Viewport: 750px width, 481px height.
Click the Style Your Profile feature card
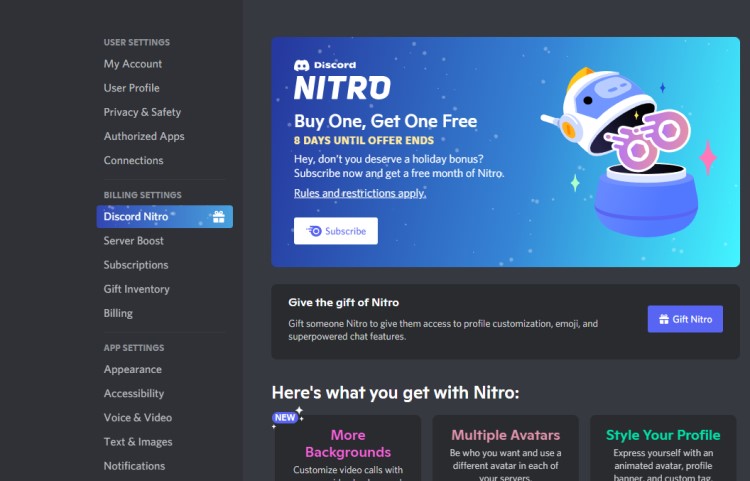(x=662, y=450)
